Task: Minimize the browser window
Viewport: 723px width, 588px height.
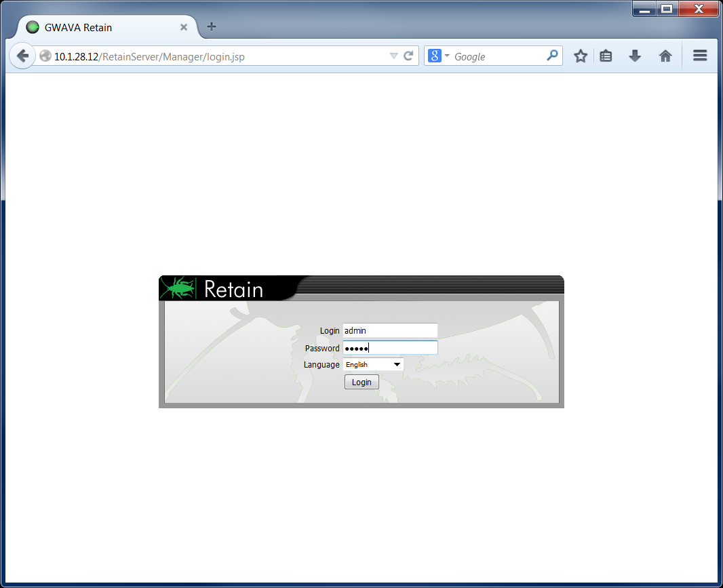Action: pos(644,9)
